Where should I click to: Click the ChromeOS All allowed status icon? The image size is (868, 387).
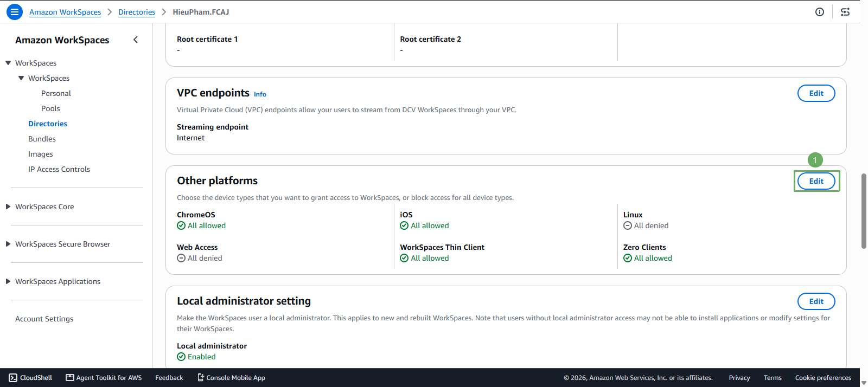click(181, 226)
